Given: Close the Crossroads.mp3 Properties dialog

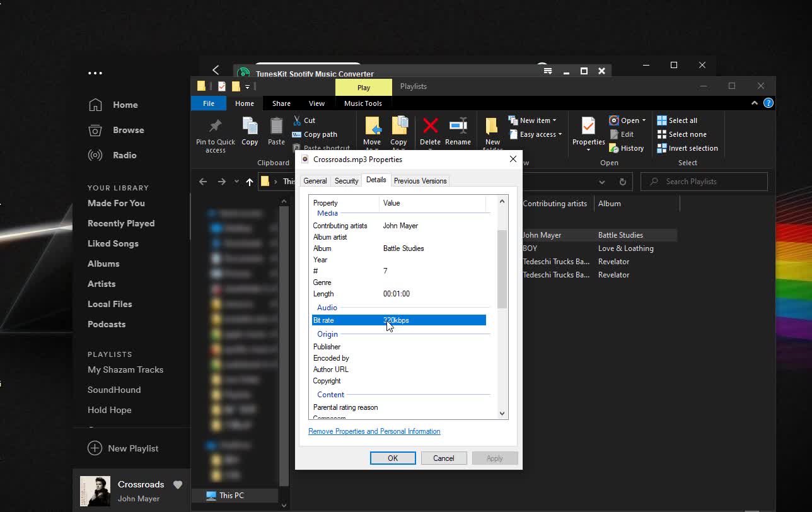Looking at the screenshot, I should (513, 160).
